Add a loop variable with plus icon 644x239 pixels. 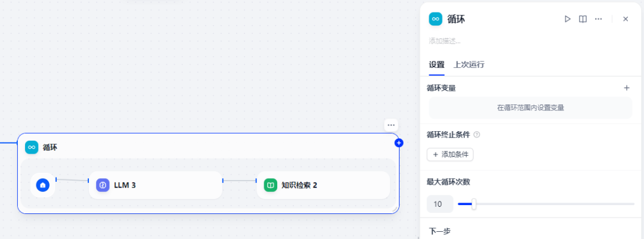[x=627, y=88]
